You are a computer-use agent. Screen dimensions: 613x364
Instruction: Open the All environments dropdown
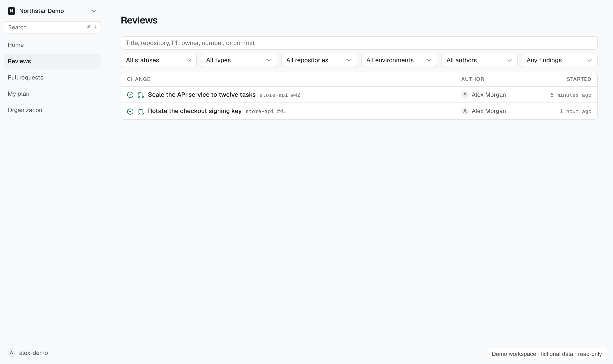399,60
